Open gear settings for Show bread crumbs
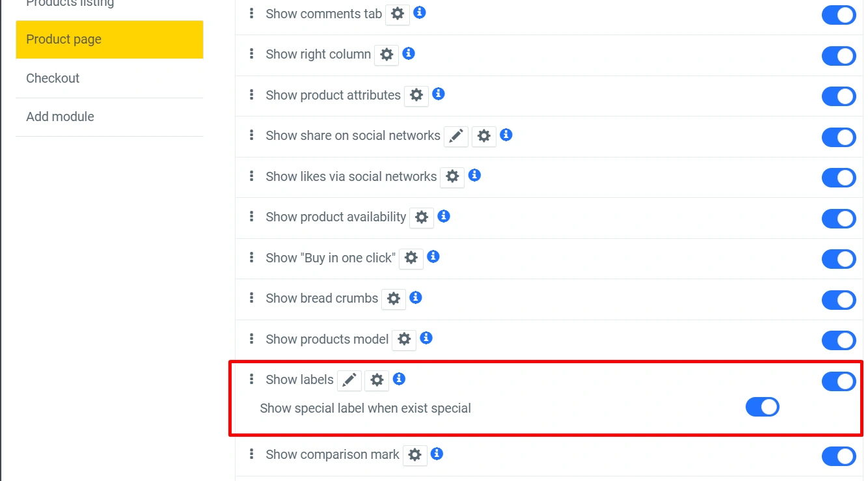Image resolution: width=868 pixels, height=481 pixels. tap(394, 299)
